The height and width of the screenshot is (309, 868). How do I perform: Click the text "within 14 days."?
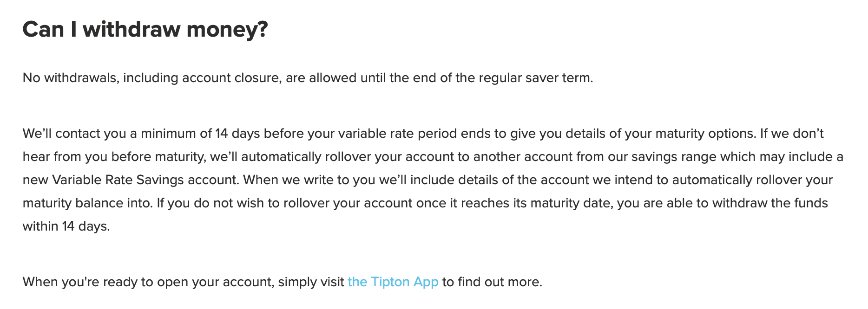[66, 226]
